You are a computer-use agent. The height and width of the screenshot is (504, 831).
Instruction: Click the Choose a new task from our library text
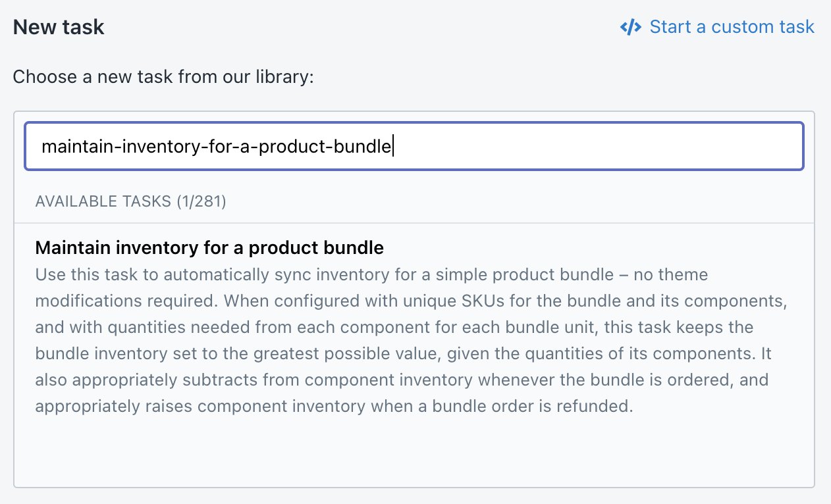click(x=164, y=77)
